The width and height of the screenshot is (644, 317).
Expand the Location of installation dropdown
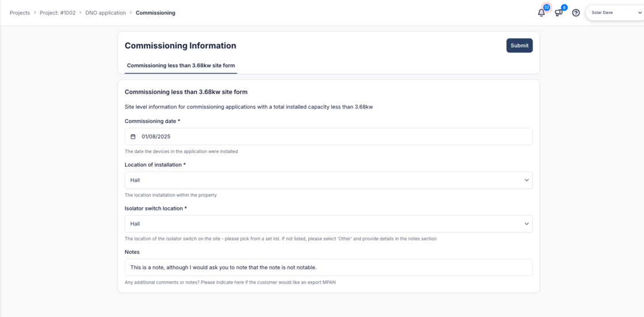tap(328, 180)
